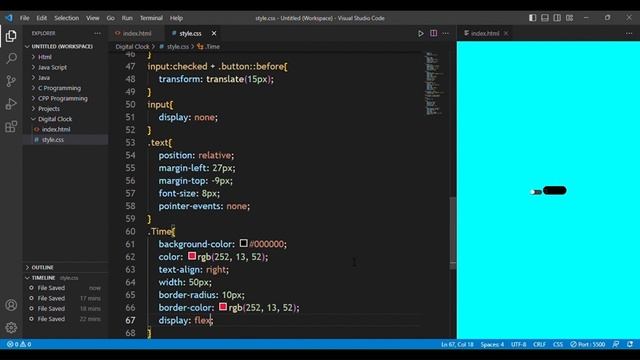This screenshot has height=360, width=640.
Task: Click the feedback icon in status bar
Action: point(616,344)
